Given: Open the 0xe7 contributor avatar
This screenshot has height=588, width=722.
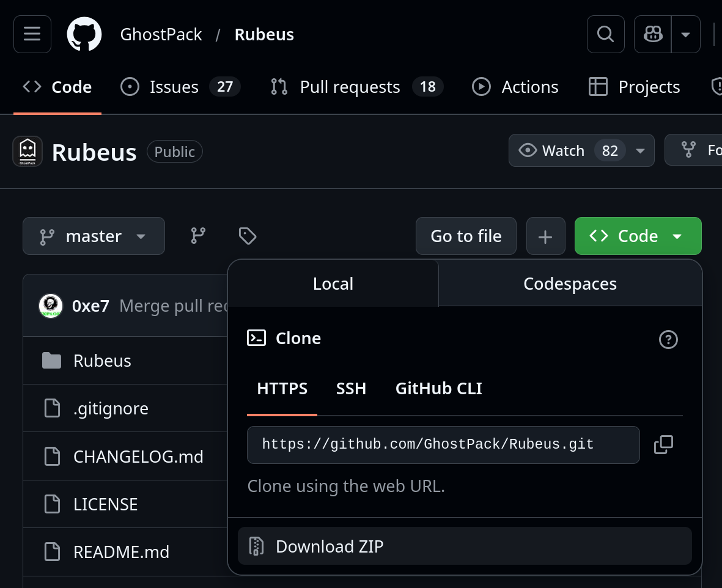Looking at the screenshot, I should pos(51,306).
